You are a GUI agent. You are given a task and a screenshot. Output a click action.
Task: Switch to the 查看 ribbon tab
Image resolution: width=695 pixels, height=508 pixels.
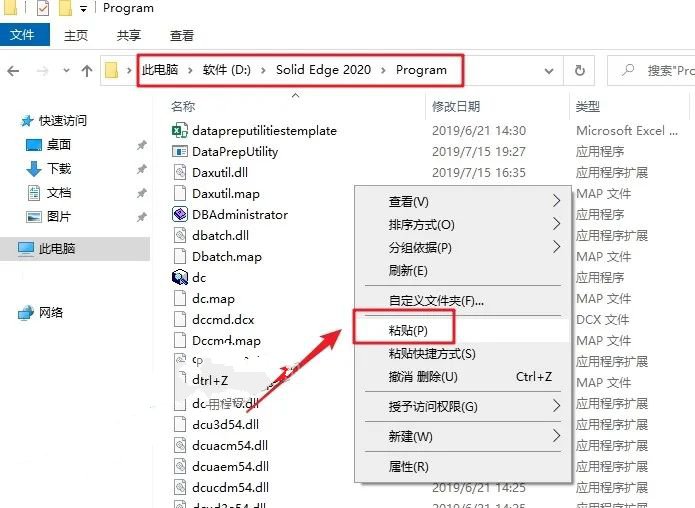(182, 35)
